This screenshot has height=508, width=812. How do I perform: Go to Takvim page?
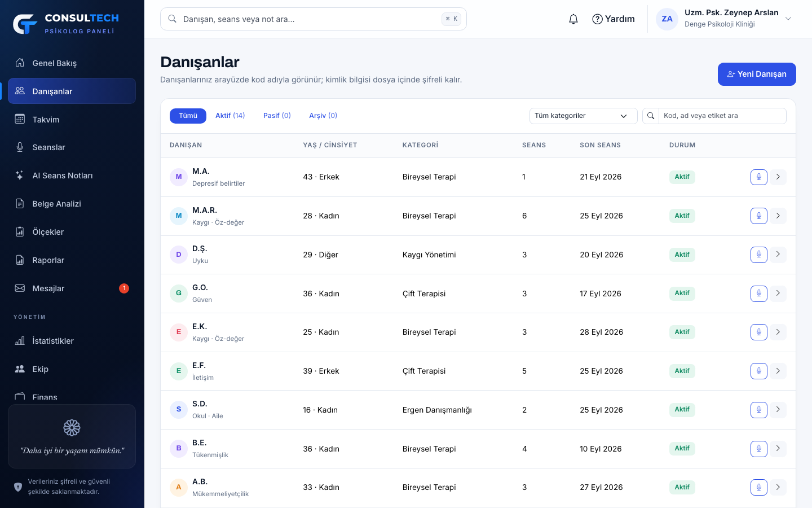(x=72, y=119)
